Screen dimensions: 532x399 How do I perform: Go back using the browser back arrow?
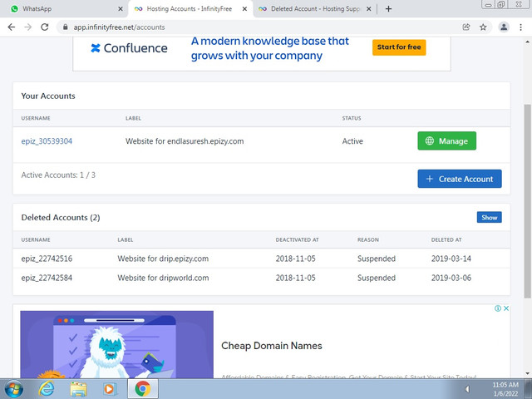coord(12,27)
